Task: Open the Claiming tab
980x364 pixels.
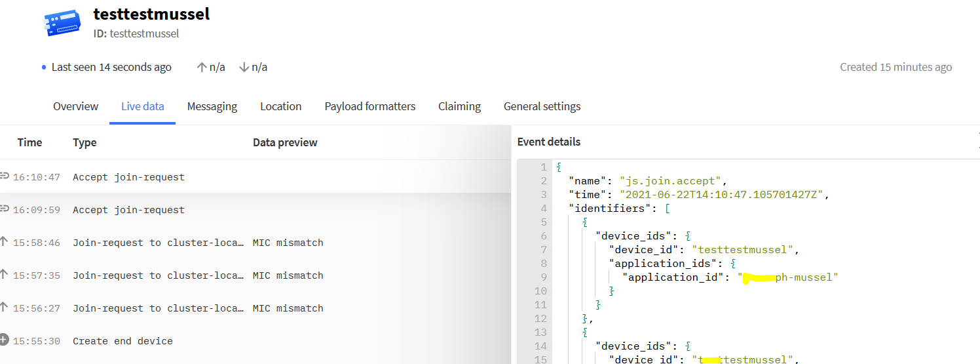Action: click(x=459, y=106)
